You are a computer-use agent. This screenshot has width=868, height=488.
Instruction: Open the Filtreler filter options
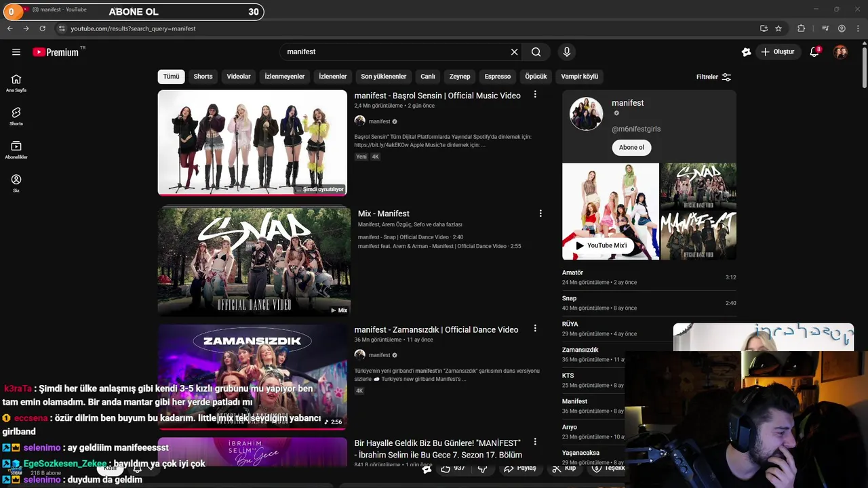point(713,77)
